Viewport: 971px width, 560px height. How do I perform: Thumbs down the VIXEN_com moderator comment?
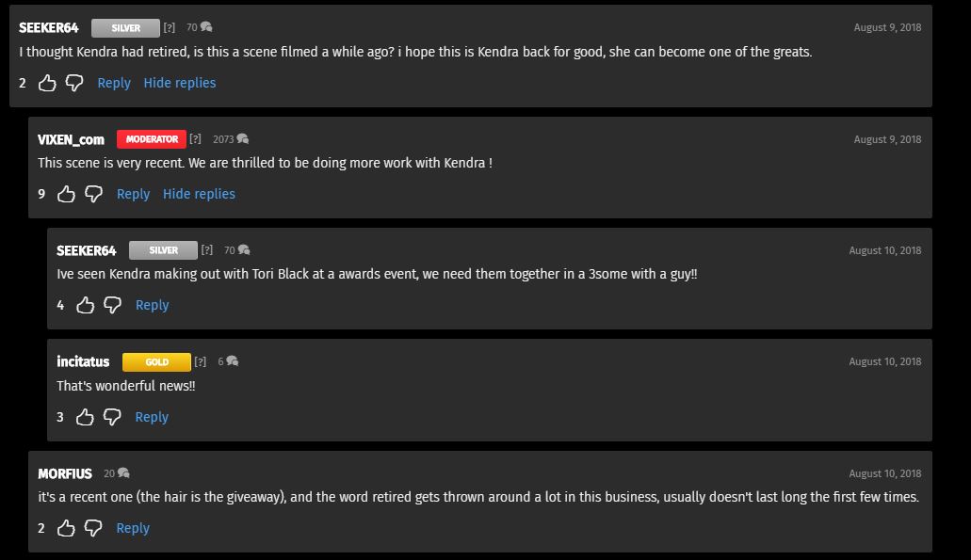(x=93, y=194)
